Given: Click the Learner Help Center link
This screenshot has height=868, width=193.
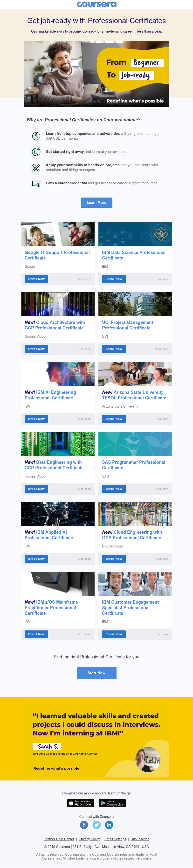Looking at the screenshot, I should [59, 839].
